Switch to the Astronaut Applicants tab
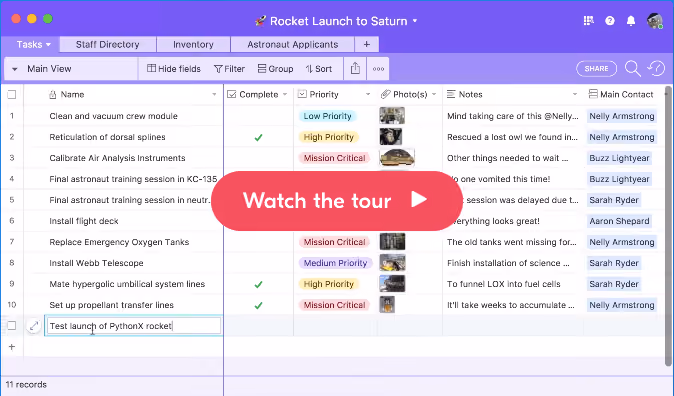This screenshot has width=674, height=396. tap(292, 44)
